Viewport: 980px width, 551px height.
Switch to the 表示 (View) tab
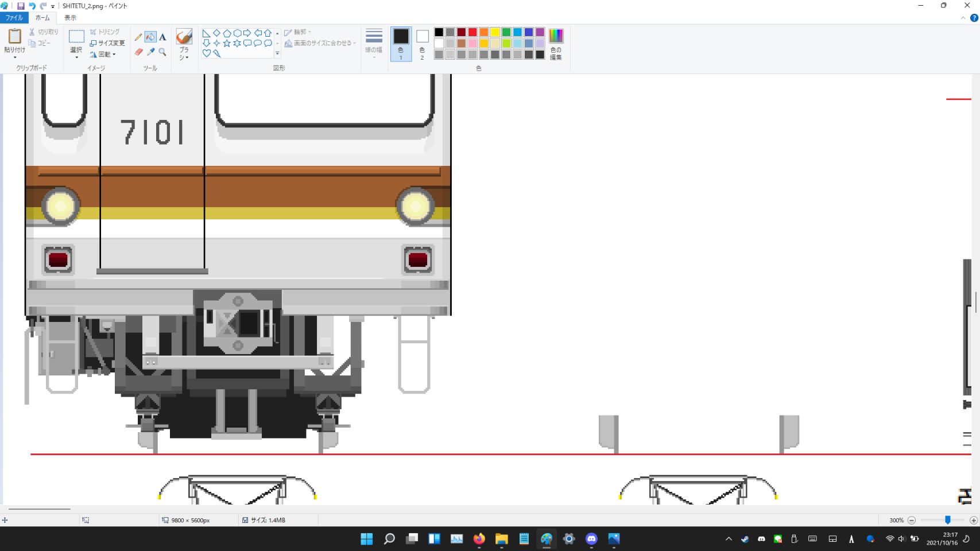[70, 18]
